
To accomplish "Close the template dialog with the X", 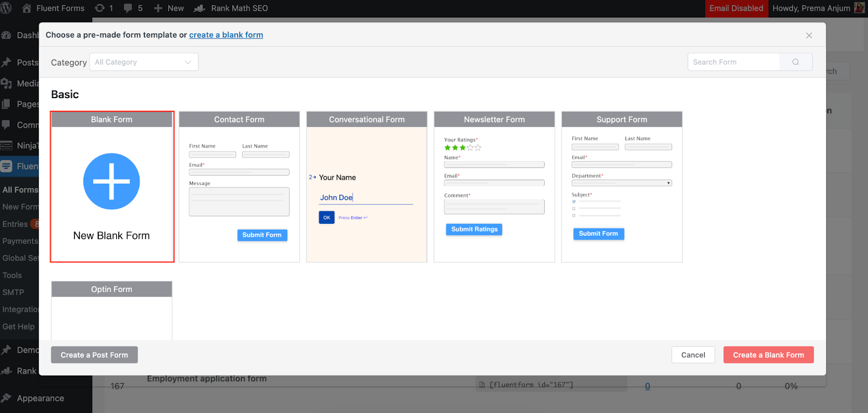I will (809, 35).
